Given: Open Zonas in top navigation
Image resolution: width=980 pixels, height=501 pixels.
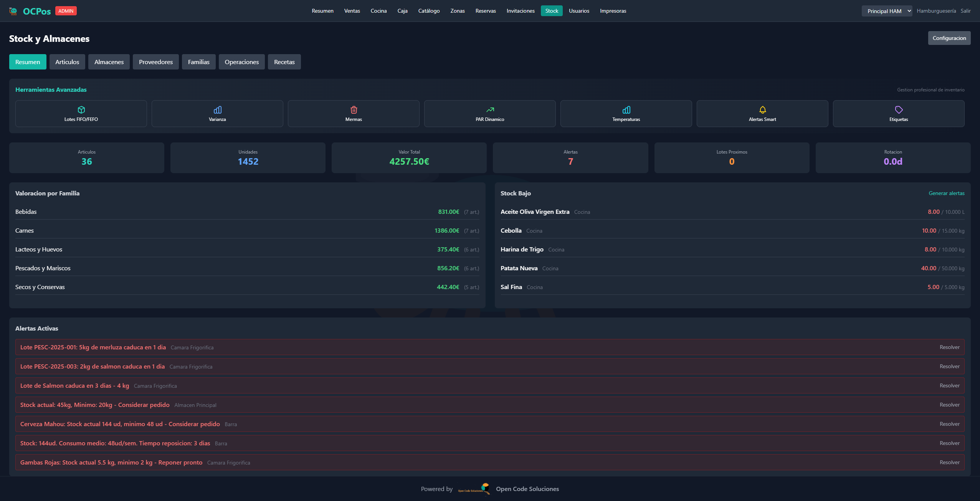Looking at the screenshot, I should 458,11.
